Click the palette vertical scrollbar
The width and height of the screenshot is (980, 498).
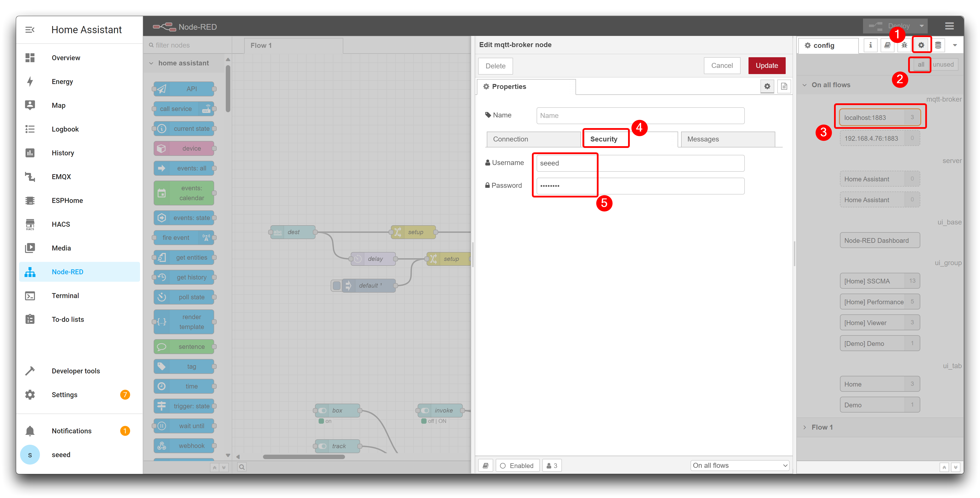[228, 89]
